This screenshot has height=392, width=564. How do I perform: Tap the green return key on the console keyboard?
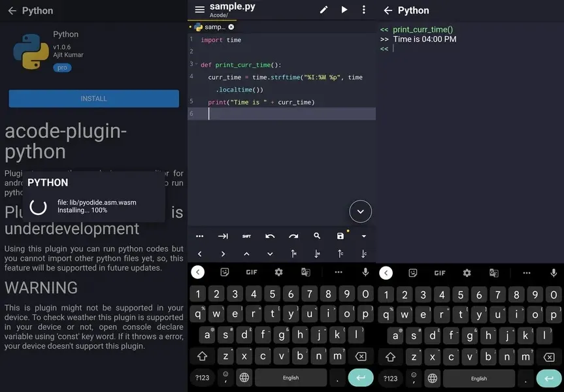click(549, 378)
